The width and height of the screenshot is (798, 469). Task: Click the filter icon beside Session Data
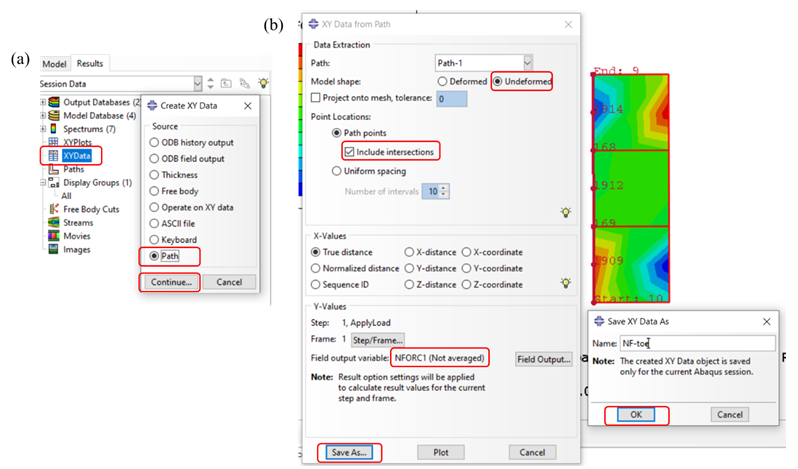245,83
